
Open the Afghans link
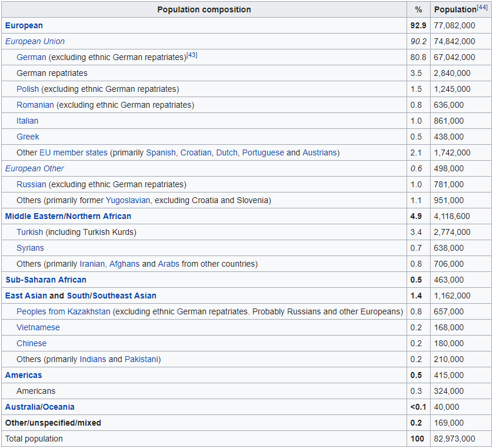(124, 264)
